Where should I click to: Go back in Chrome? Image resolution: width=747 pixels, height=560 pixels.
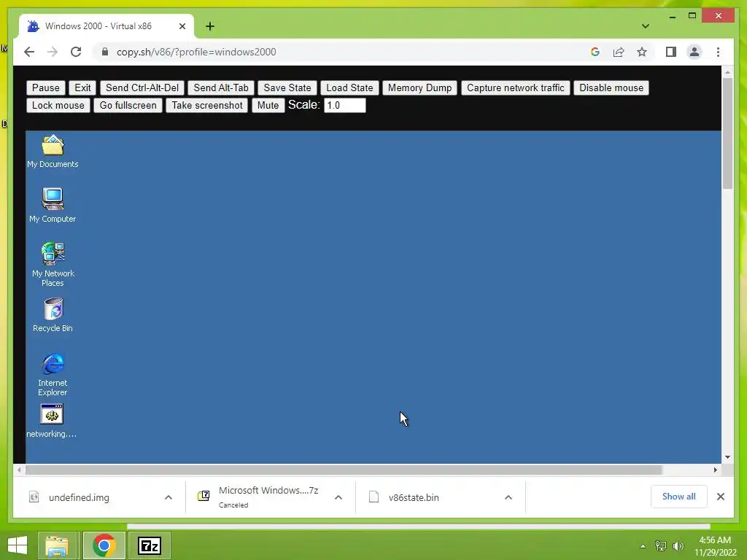(29, 52)
